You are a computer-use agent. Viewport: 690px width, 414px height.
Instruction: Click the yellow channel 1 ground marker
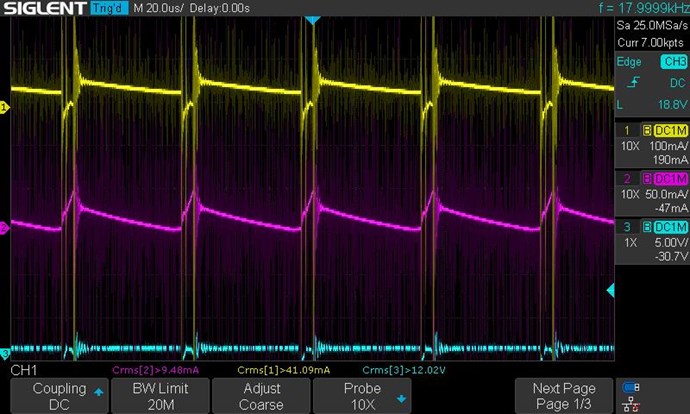4,107
